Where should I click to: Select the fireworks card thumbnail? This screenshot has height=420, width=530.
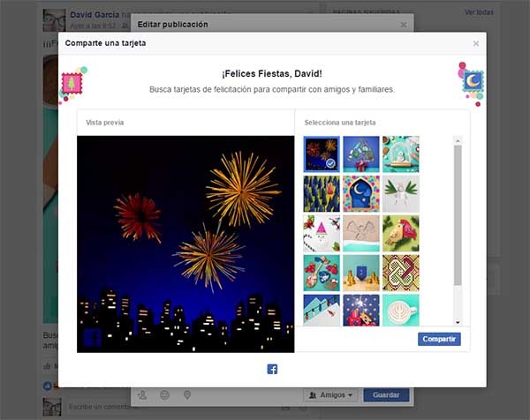[320, 154]
